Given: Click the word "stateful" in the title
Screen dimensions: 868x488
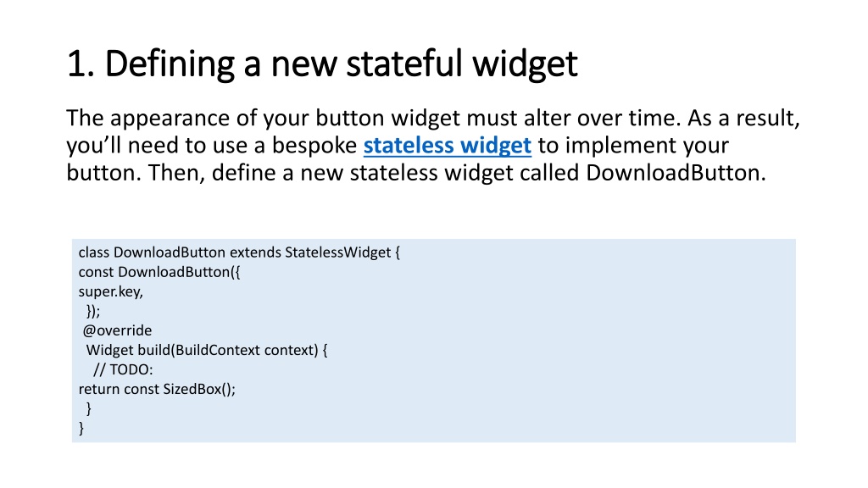Looking at the screenshot, I should (404, 63).
